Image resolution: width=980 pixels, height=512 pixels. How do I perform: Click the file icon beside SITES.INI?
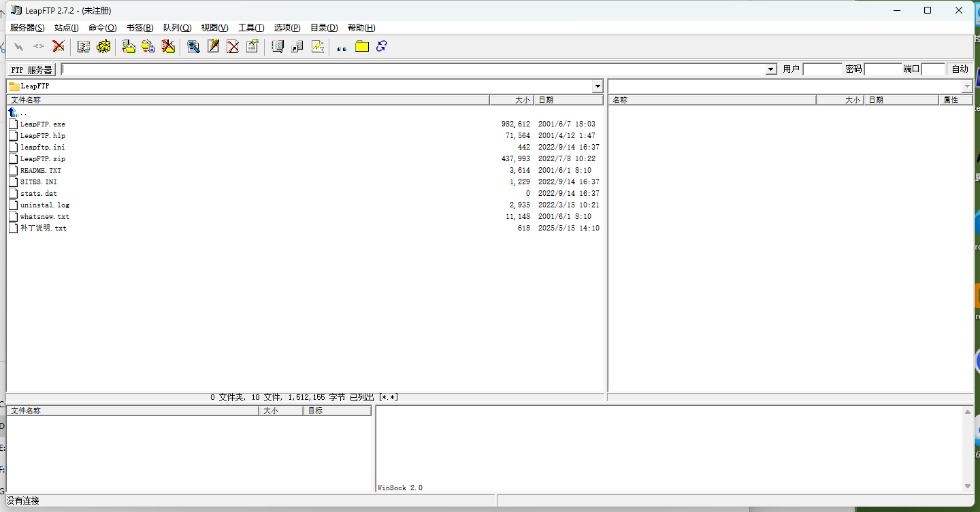click(14, 182)
